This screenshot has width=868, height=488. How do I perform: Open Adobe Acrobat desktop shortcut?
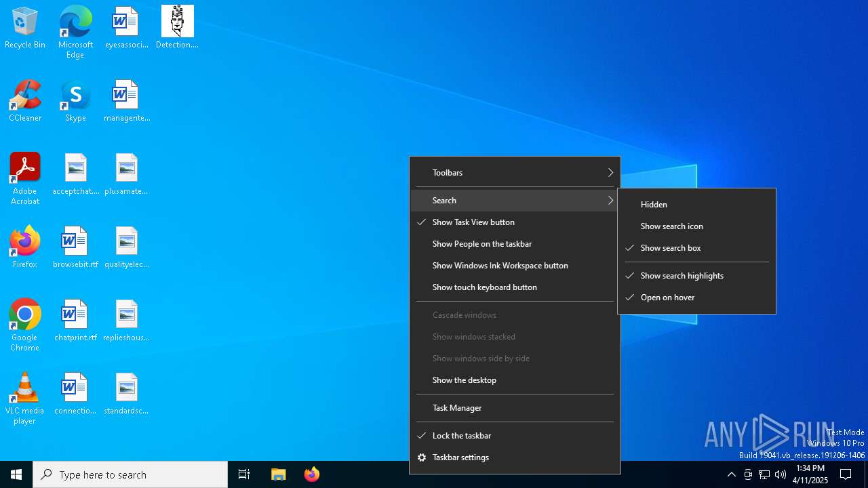tap(25, 179)
